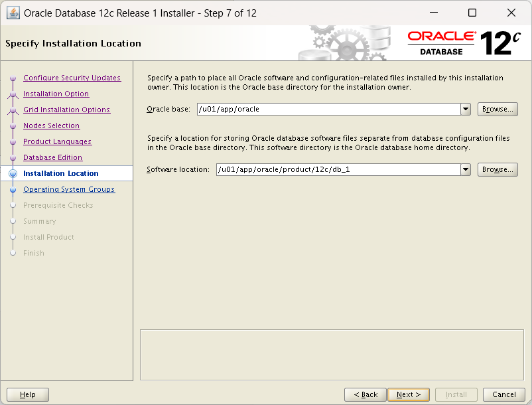Expand the Software location dropdown arrow

tap(466, 169)
